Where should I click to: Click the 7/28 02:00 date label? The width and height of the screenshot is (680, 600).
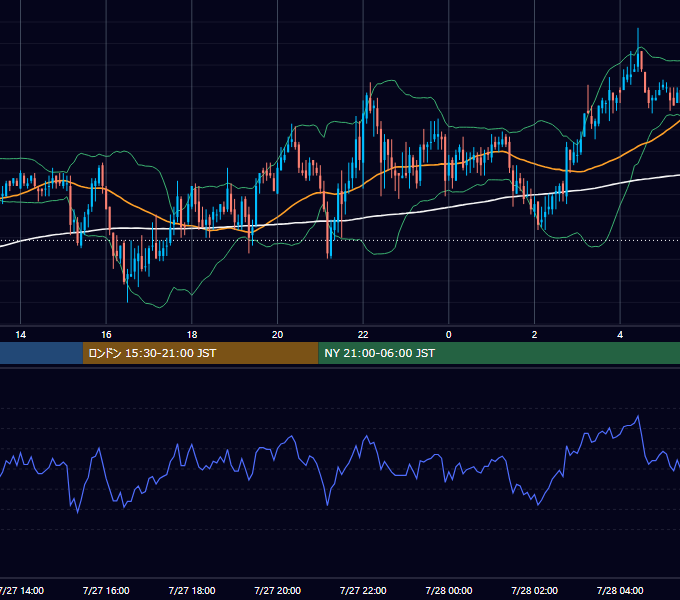point(534,590)
